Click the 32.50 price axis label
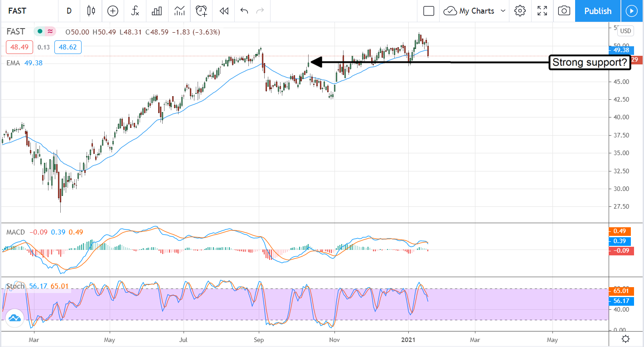 pyautogui.click(x=621, y=171)
